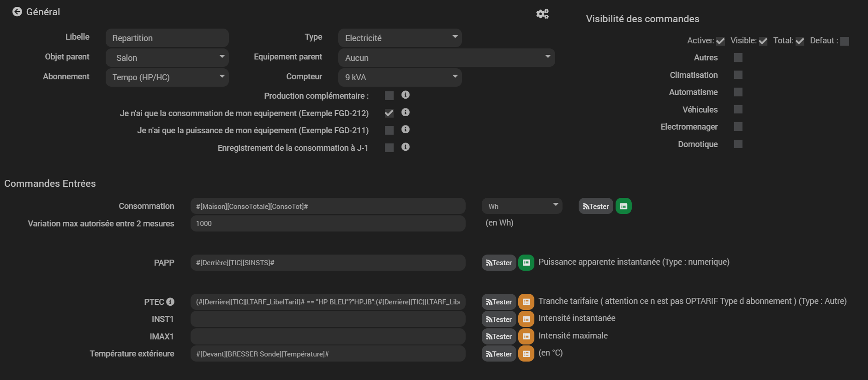The image size is (868, 380).
Task: Tick the Climatisation visibility checkbox
Action: click(738, 75)
